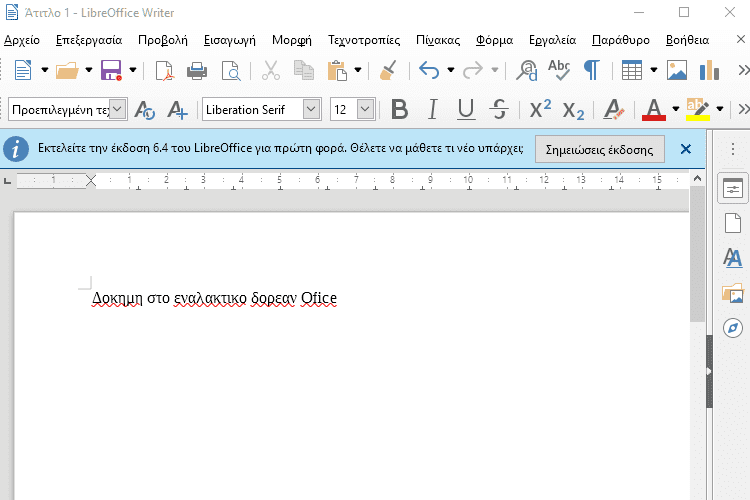Click the New Document icon
The height and width of the screenshot is (500, 750).
23,70
